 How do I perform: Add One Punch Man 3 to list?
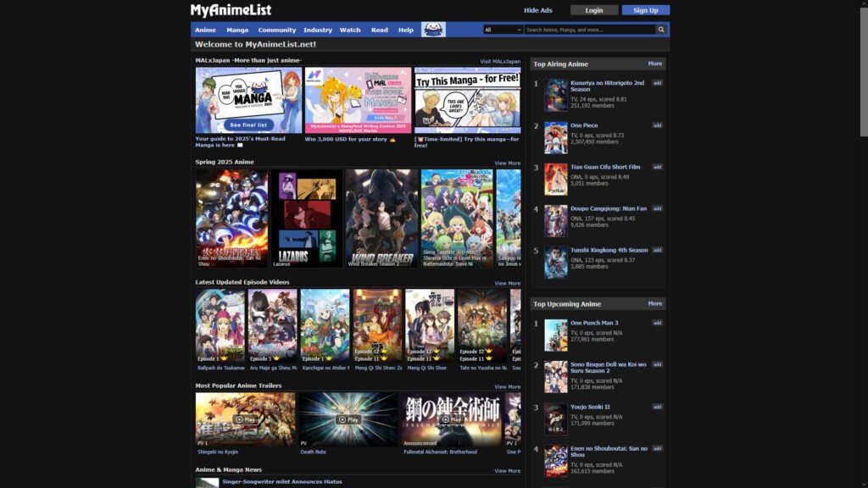point(657,323)
